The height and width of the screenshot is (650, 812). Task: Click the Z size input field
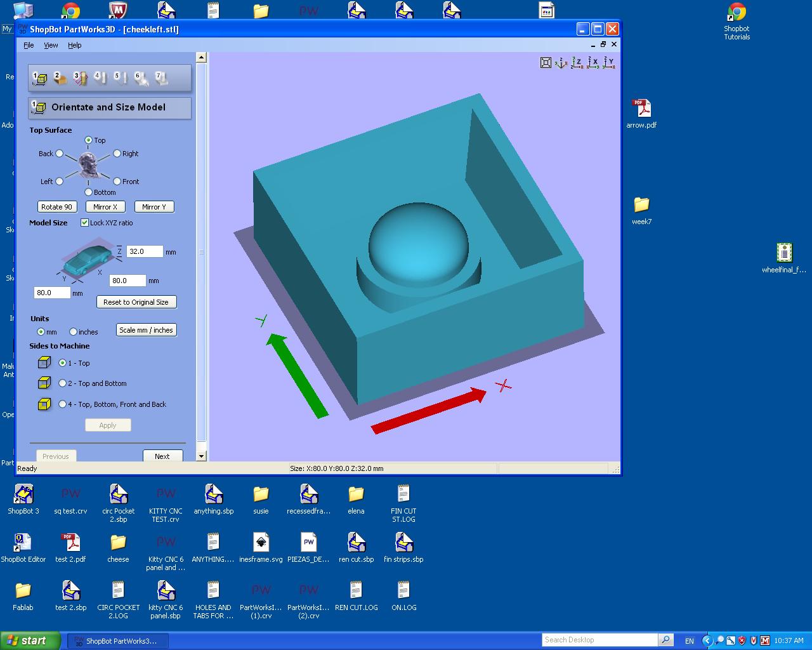pyautogui.click(x=145, y=251)
